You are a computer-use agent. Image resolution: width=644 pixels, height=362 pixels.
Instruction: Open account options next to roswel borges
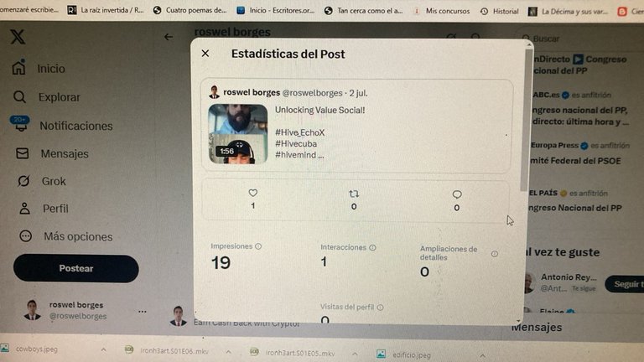click(x=142, y=311)
